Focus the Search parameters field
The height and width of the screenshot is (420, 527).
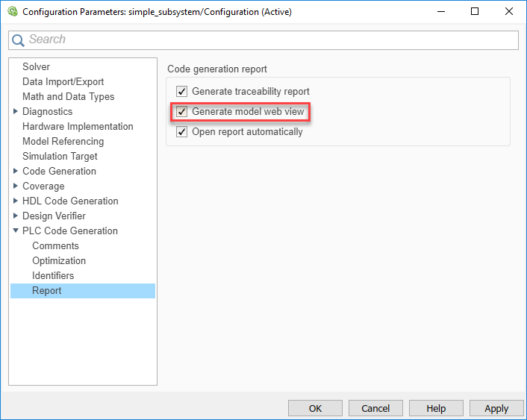pos(269,40)
